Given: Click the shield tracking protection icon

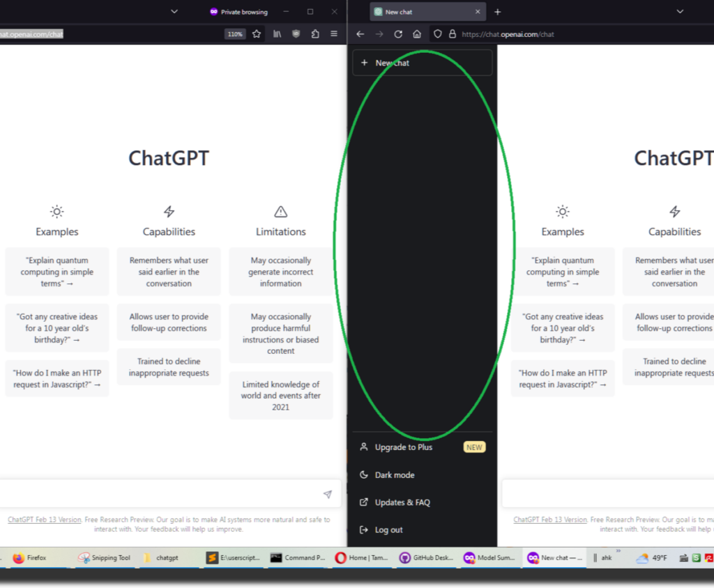Looking at the screenshot, I should [437, 33].
